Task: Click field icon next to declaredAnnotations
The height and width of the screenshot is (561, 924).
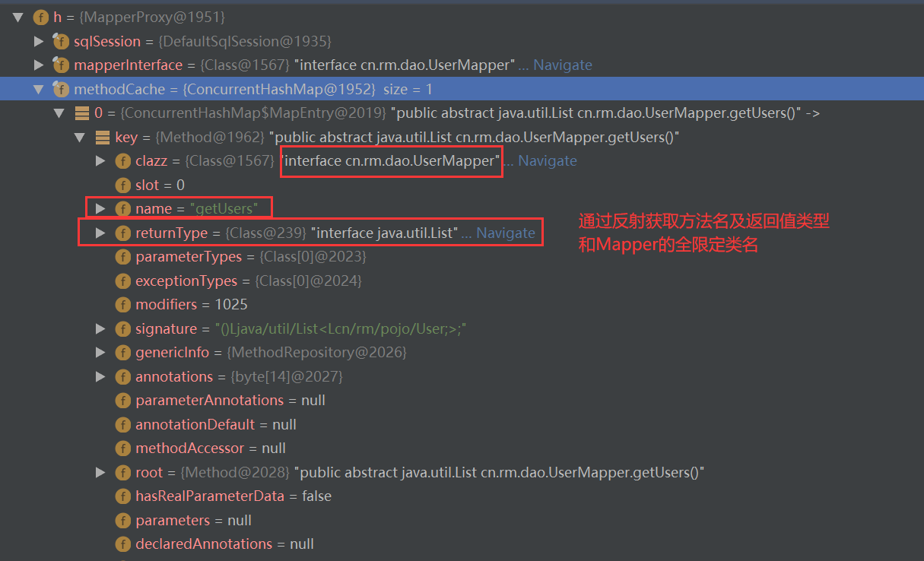Action: coord(122,544)
